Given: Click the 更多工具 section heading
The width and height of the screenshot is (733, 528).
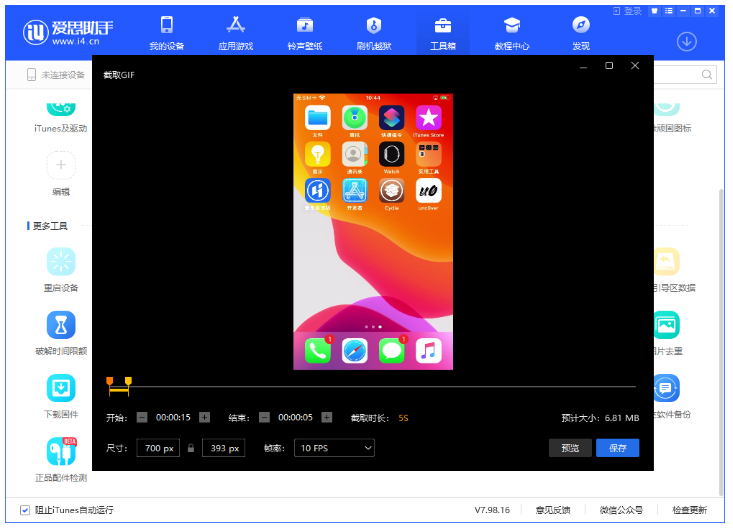Looking at the screenshot, I should click(x=50, y=226).
